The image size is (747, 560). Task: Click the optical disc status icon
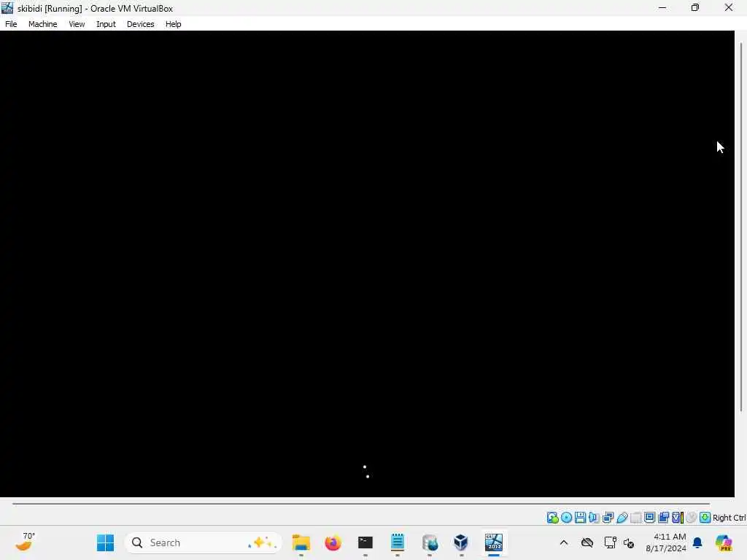pyautogui.click(x=566, y=518)
